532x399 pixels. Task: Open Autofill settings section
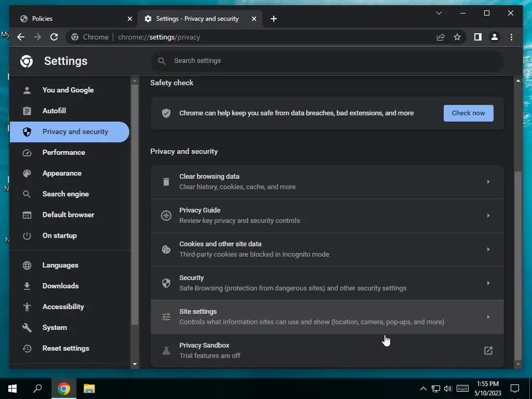[x=70, y=111]
